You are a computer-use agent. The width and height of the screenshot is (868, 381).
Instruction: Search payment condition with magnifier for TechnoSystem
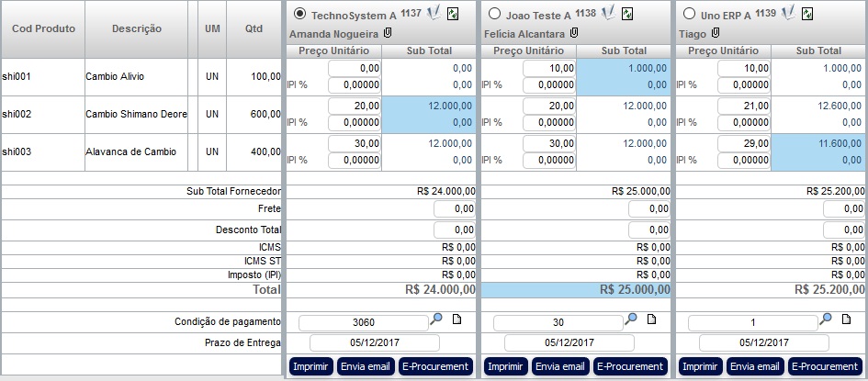(x=437, y=319)
